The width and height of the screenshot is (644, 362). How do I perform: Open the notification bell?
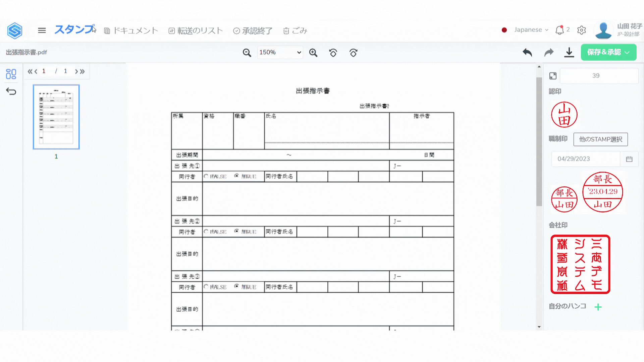coord(559,30)
